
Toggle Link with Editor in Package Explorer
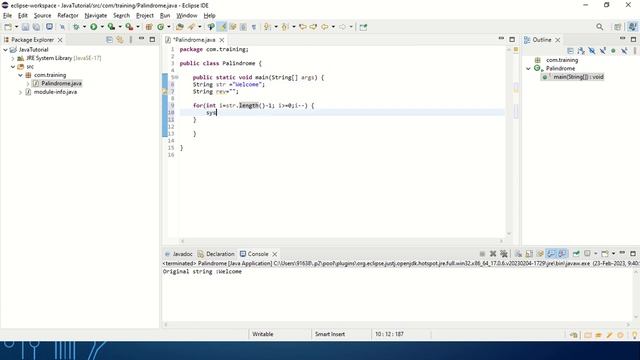[120, 40]
